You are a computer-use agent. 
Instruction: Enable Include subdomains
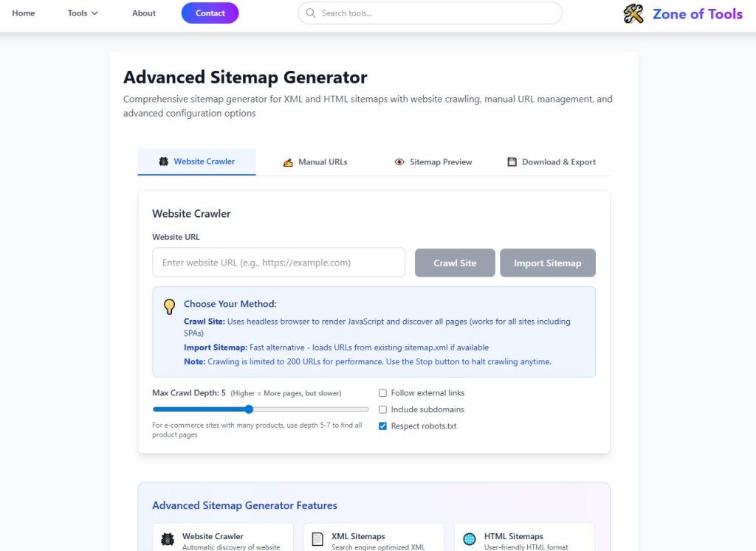point(382,409)
